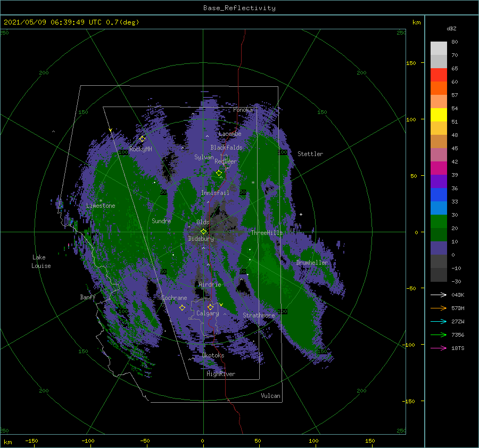The image size is (479, 448).
Task: Click the white plus marker east of ThreeHills
Action: pyautogui.click(x=301, y=214)
